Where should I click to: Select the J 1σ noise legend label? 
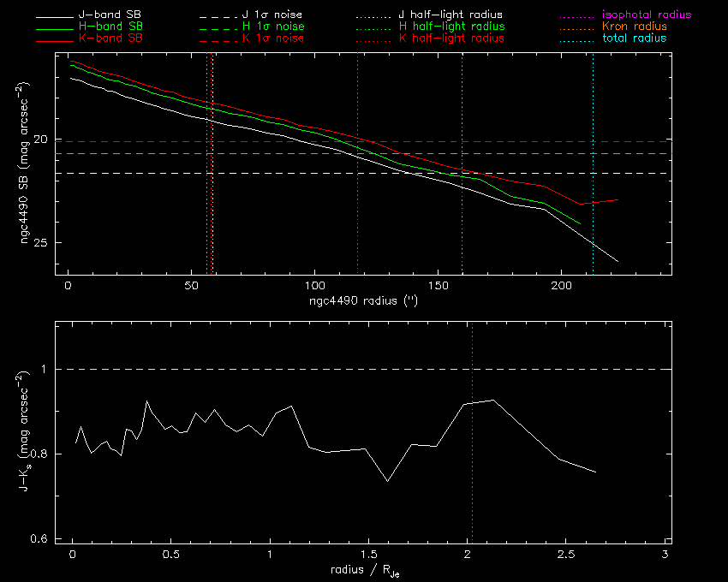pyautogui.click(x=272, y=15)
